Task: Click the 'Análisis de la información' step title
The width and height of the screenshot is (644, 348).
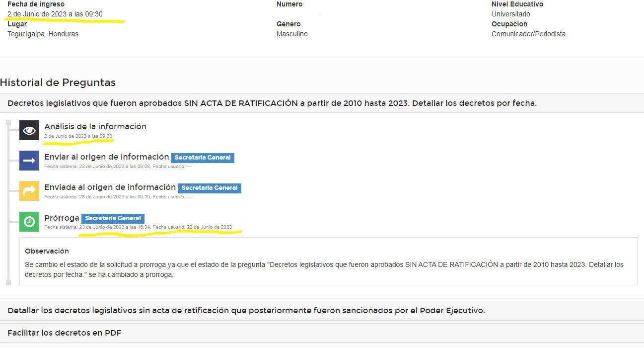Action: (x=95, y=126)
